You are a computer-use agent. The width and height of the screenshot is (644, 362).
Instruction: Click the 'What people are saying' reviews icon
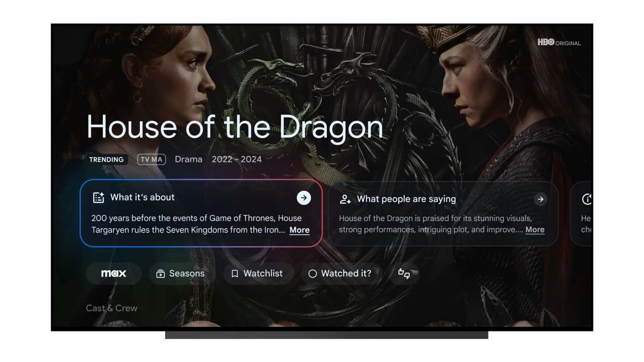point(345,199)
